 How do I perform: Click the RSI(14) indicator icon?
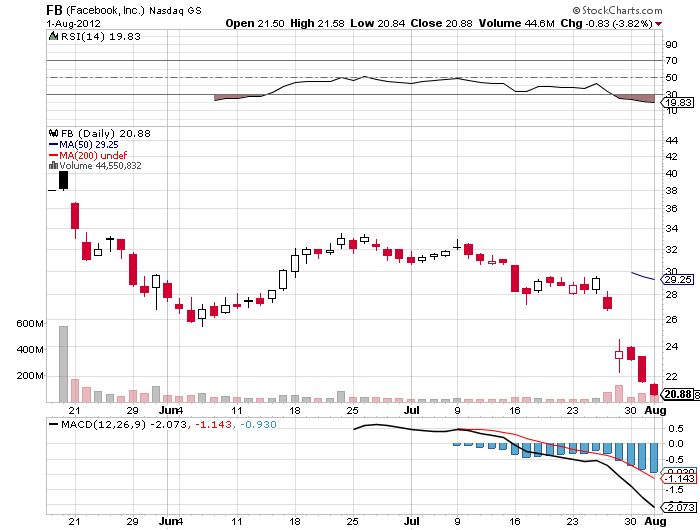54,36
